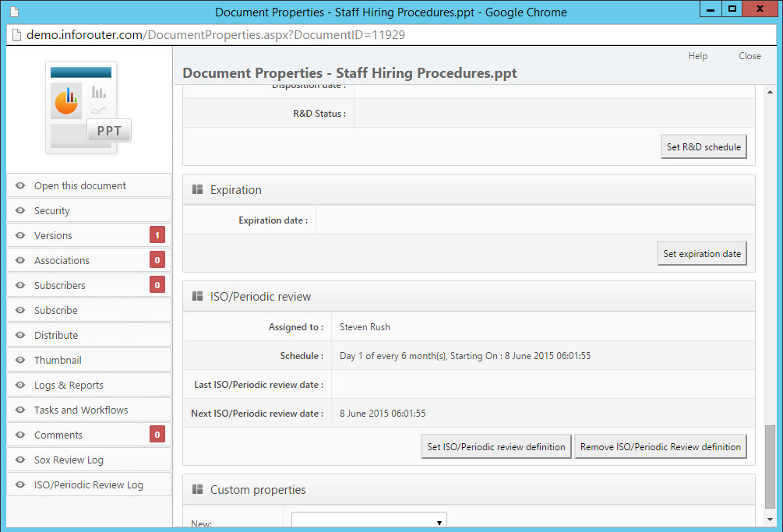This screenshot has width=783, height=532.
Task: Click the Help link
Action: 697,56
